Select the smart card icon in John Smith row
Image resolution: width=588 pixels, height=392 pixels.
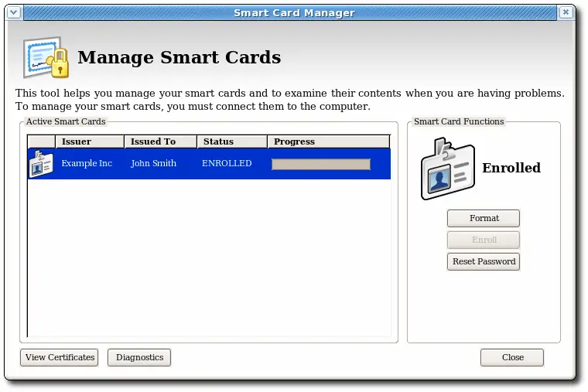[x=40, y=164]
